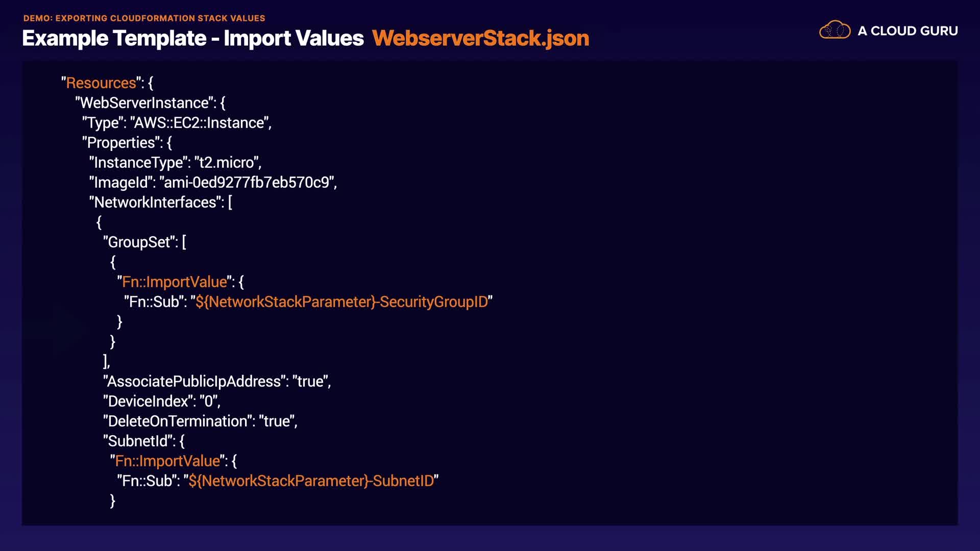Click the NetworkInterfaces key
The width and height of the screenshot is (980, 551).
click(155, 203)
